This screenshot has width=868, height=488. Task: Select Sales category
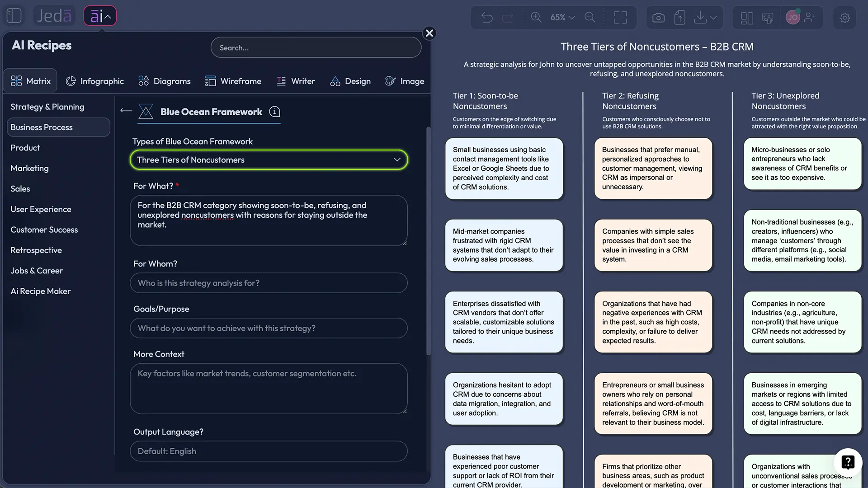point(20,189)
